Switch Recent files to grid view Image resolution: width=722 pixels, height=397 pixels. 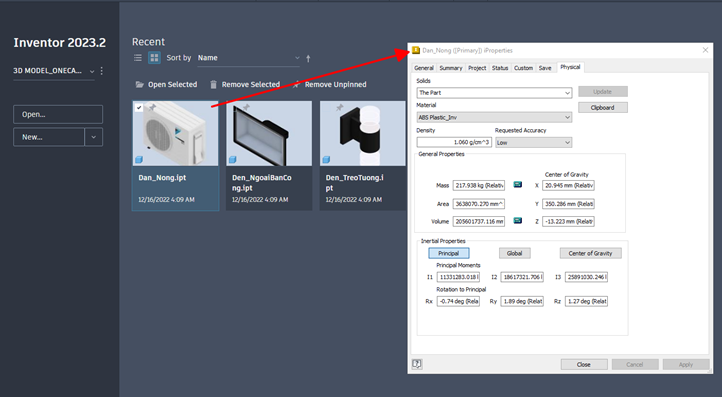154,58
